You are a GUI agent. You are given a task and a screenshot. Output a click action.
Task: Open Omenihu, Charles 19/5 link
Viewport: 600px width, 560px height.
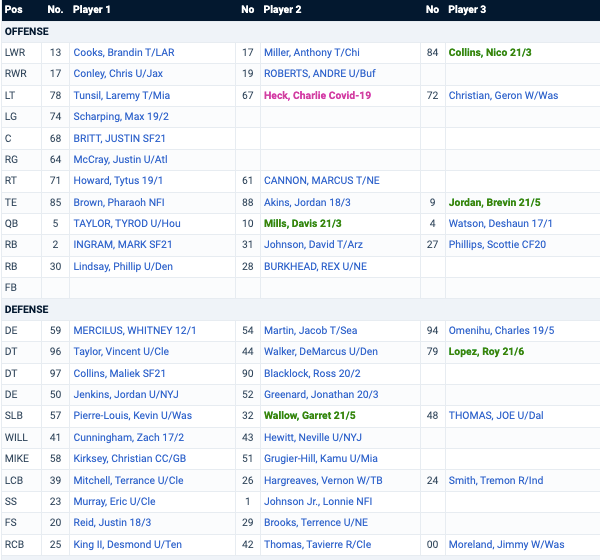[x=501, y=330]
